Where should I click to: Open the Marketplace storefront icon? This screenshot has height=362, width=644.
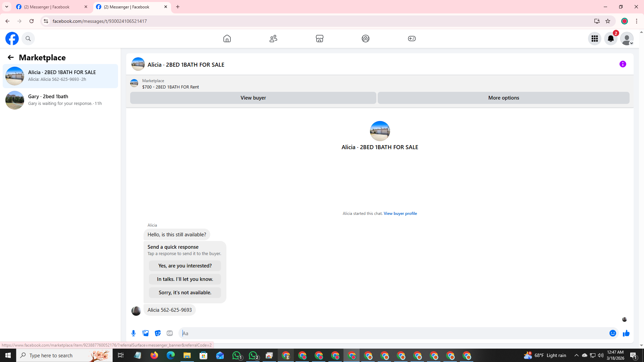(320, 39)
